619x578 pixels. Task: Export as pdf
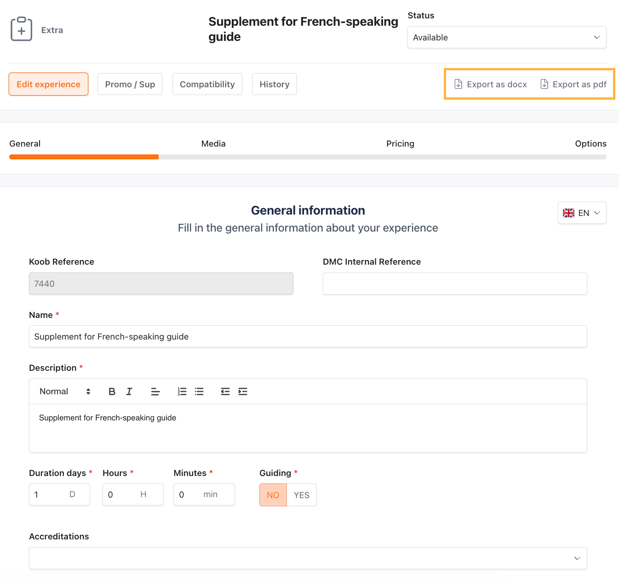(573, 85)
